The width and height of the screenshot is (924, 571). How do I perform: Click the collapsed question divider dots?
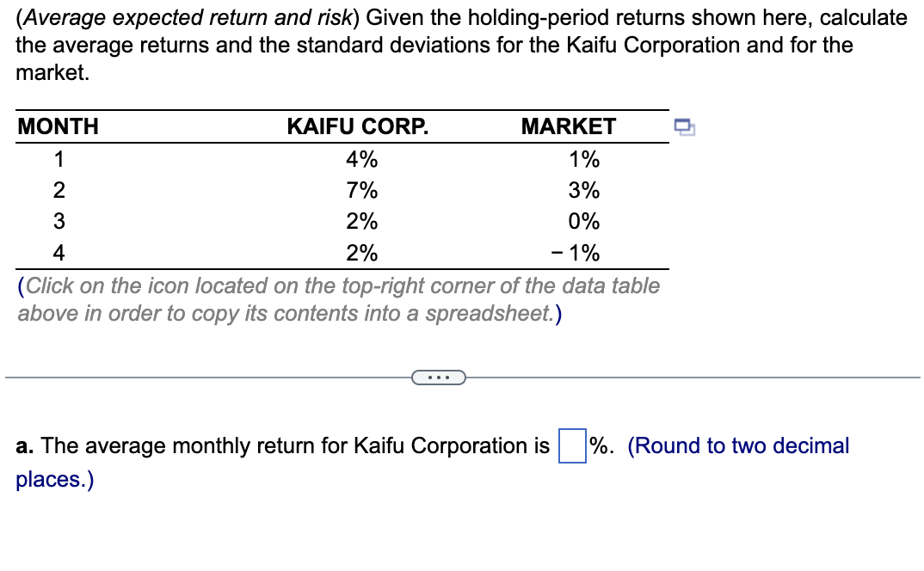[439, 378]
